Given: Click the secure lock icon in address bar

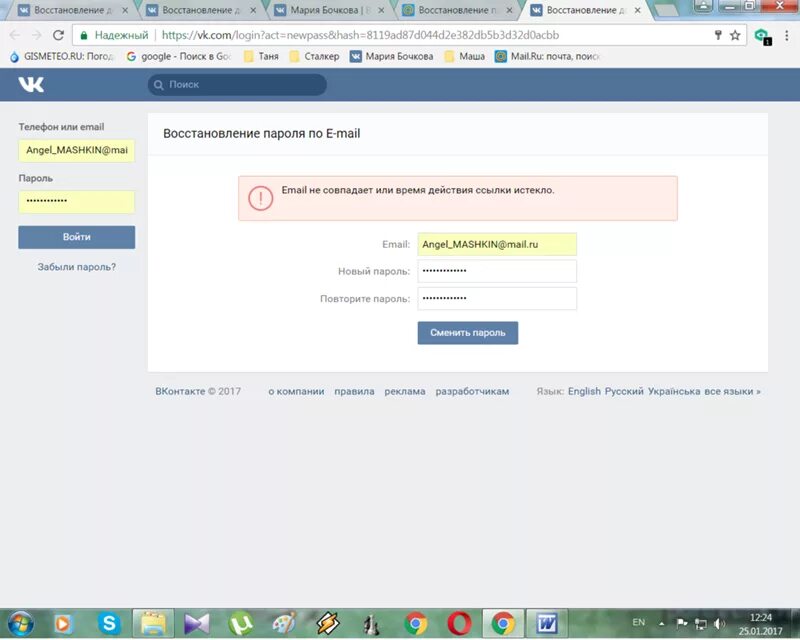Looking at the screenshot, I should [x=84, y=35].
